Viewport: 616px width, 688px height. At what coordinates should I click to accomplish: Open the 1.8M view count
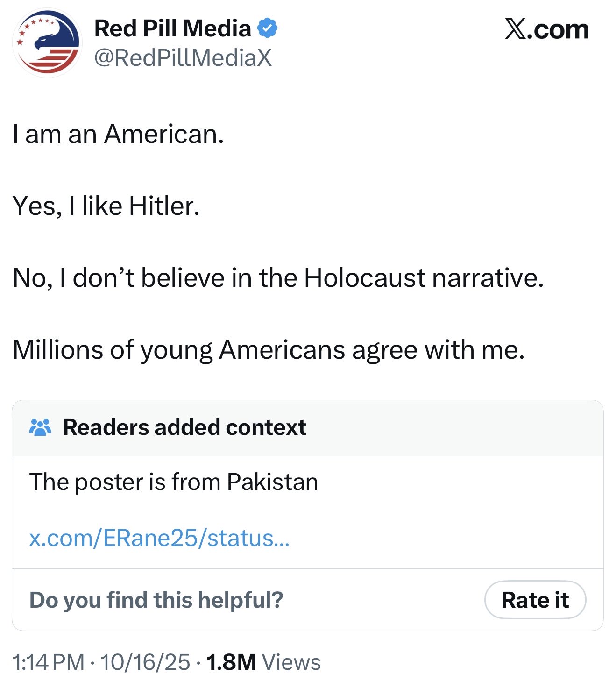231,662
